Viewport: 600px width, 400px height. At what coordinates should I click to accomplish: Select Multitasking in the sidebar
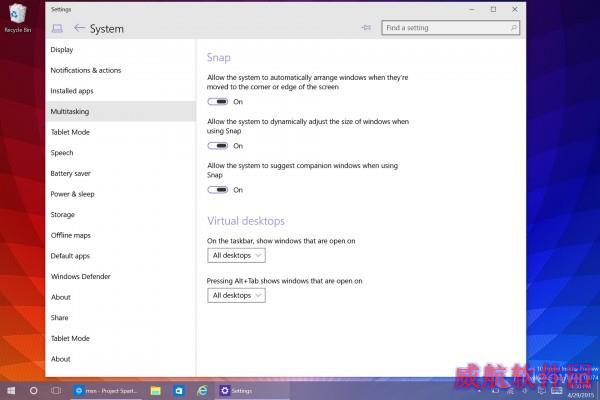[121, 111]
